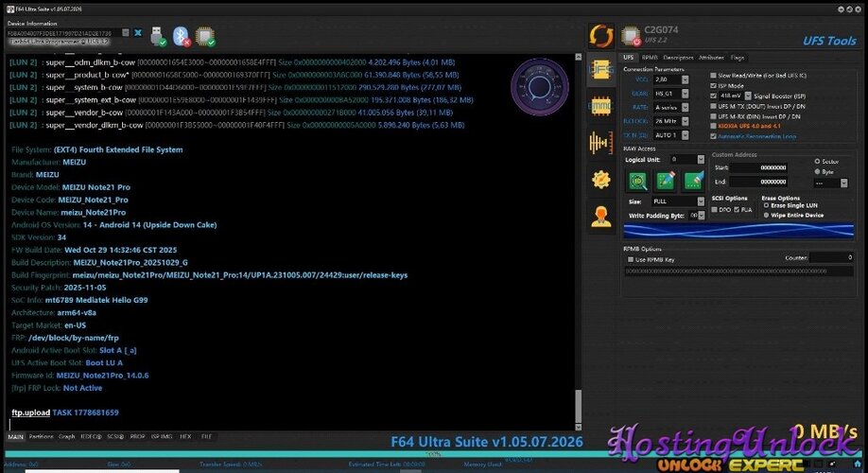Switch to the Graph bottom tab
Viewport: 868px width, 473px height.
[x=67, y=437]
